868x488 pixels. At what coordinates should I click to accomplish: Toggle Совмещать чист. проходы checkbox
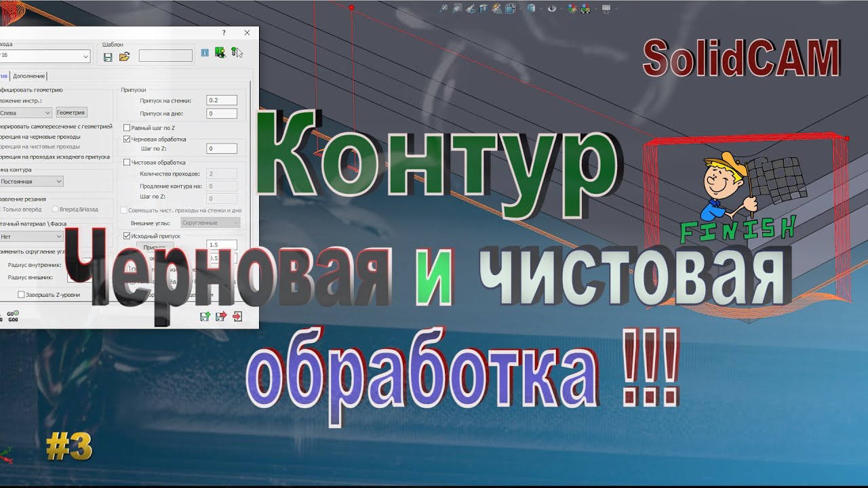[x=123, y=210]
